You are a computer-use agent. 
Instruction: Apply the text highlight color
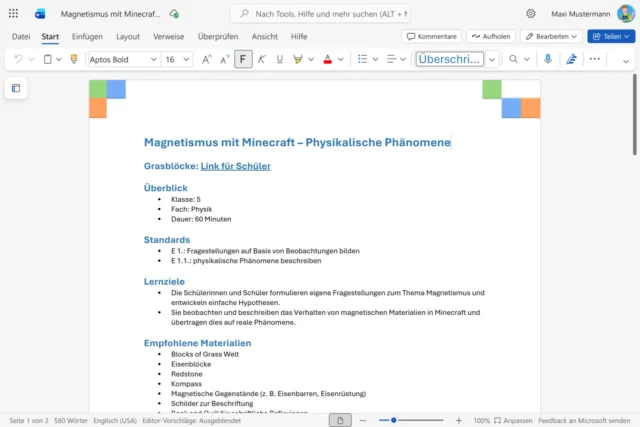click(x=298, y=60)
